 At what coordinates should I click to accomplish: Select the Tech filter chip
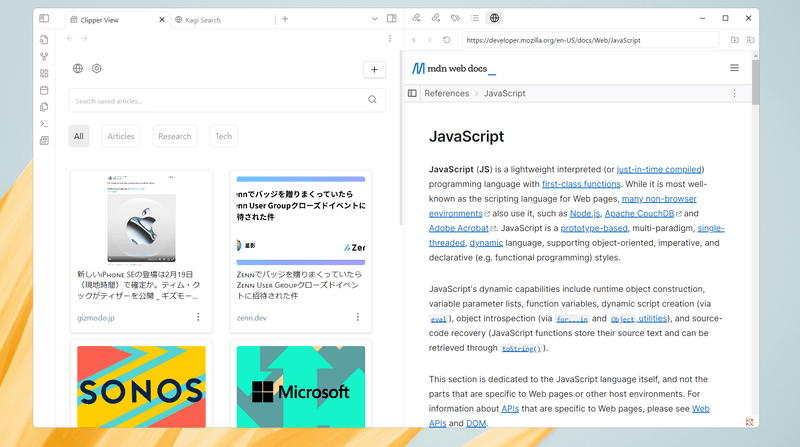(223, 136)
